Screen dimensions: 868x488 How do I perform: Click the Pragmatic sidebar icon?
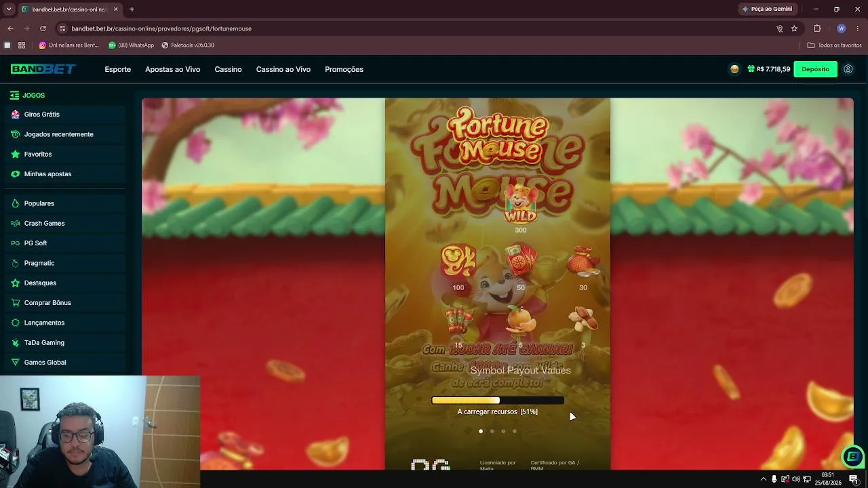[x=16, y=263]
